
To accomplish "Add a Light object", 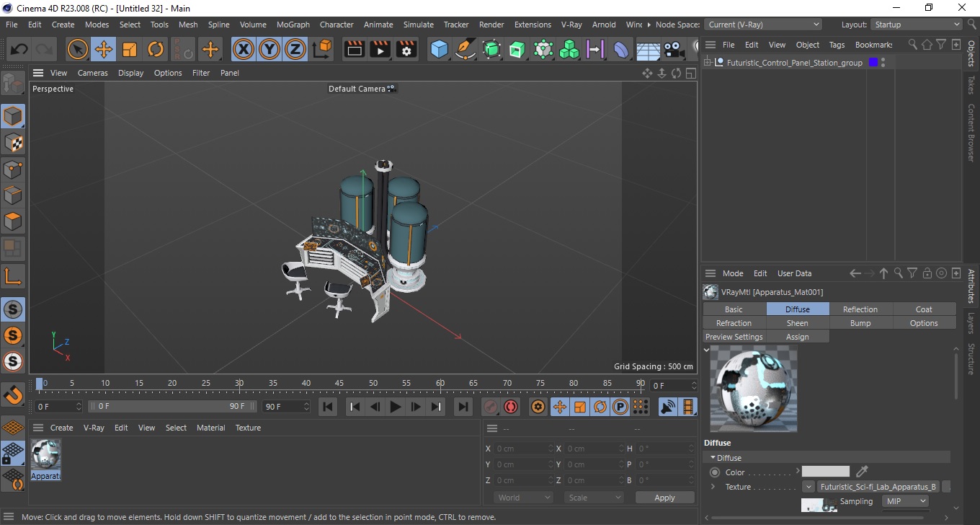I will [693, 49].
